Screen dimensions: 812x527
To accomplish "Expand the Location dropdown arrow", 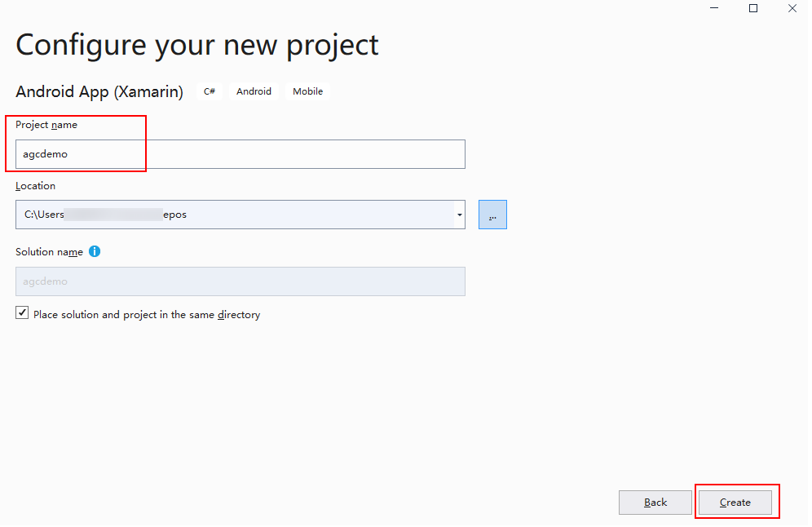I will [x=460, y=215].
